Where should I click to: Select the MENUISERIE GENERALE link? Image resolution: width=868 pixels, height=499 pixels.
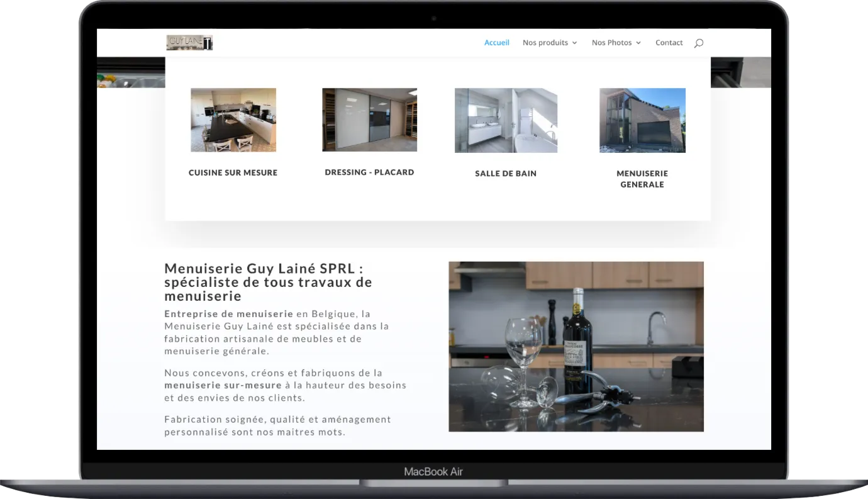point(642,179)
